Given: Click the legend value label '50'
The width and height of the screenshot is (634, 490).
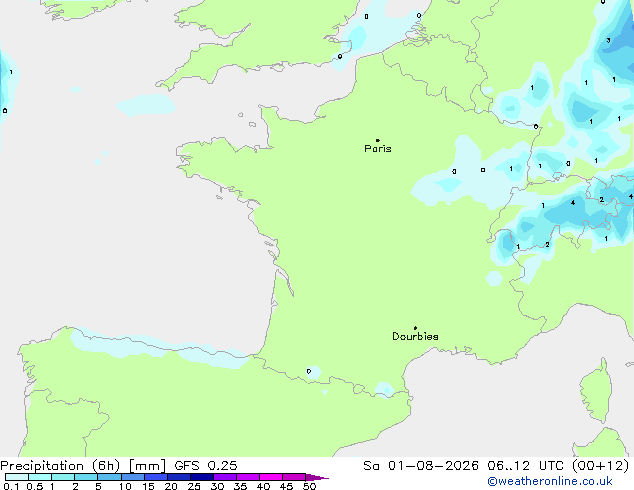Looking at the screenshot, I should [x=309, y=486].
